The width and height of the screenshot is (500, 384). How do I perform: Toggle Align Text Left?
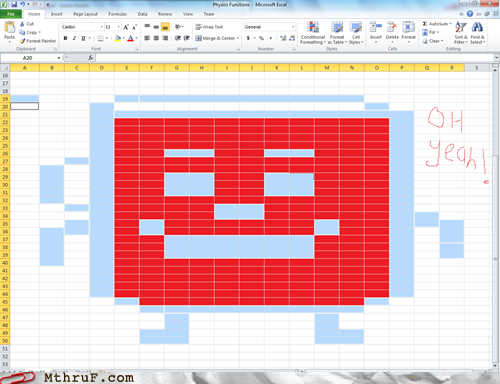tap(147, 38)
